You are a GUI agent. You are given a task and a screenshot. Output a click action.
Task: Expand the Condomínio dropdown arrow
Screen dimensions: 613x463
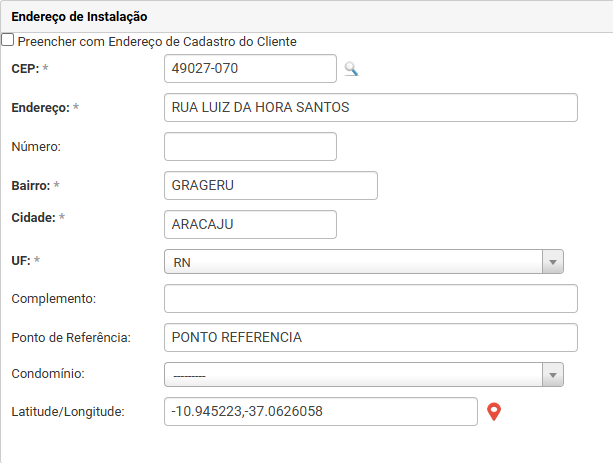click(552, 374)
